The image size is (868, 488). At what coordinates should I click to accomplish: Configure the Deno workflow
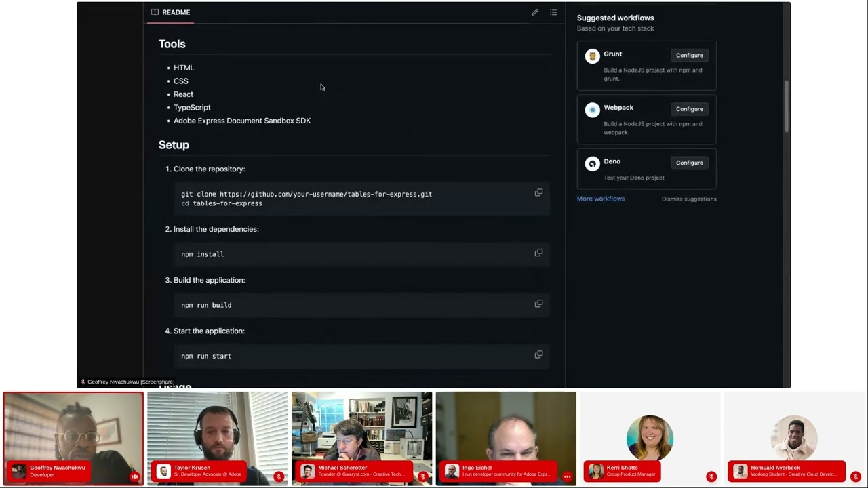tap(689, 163)
